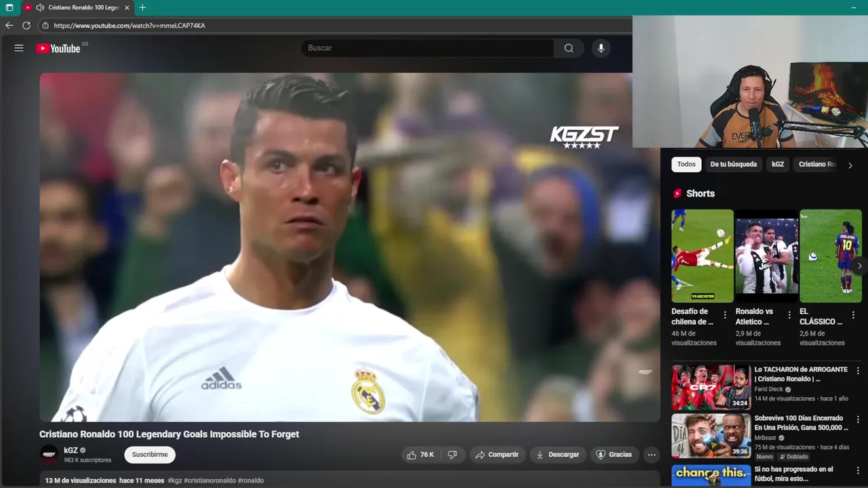Open options menu for Lo TACHARON video
868x488 pixels.
(858, 371)
